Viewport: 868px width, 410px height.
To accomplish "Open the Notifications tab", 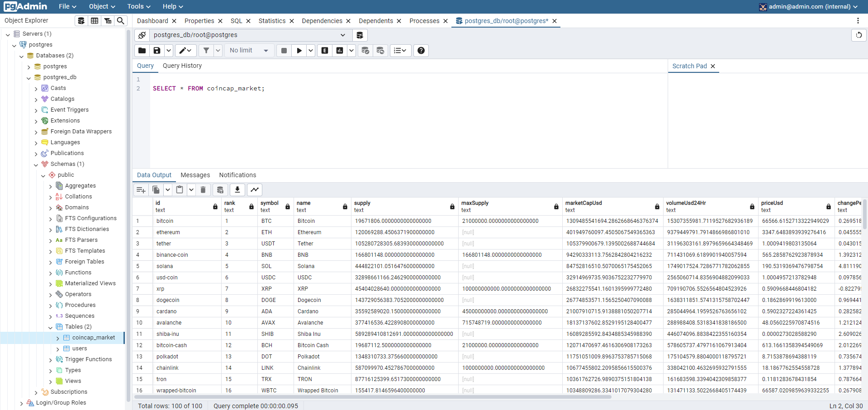I will (x=237, y=175).
